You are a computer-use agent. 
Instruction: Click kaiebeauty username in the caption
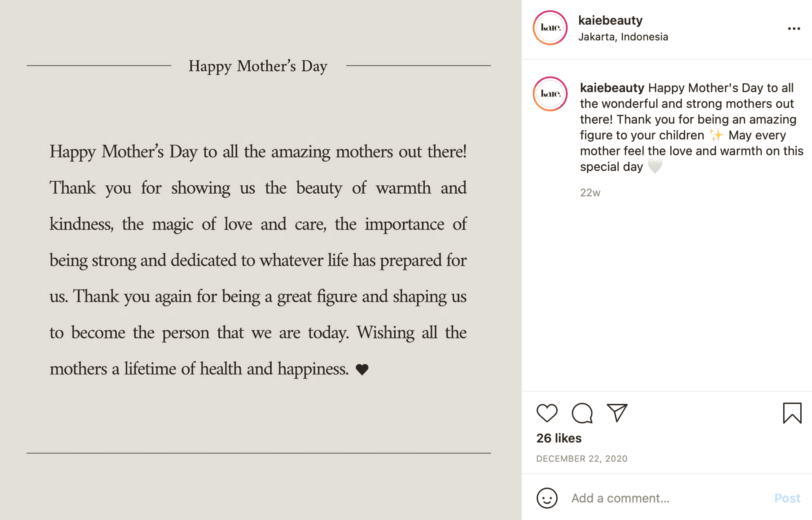pyautogui.click(x=612, y=88)
